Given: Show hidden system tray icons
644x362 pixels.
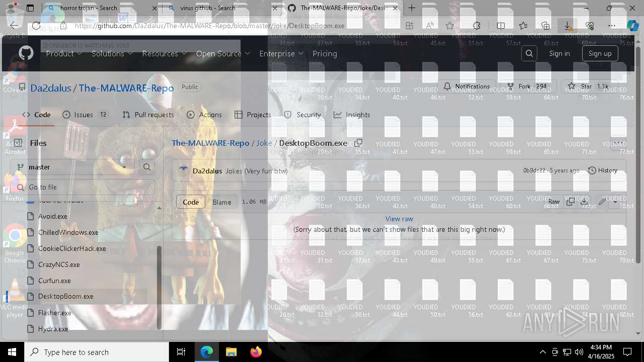Looking at the screenshot, I should point(542,352).
